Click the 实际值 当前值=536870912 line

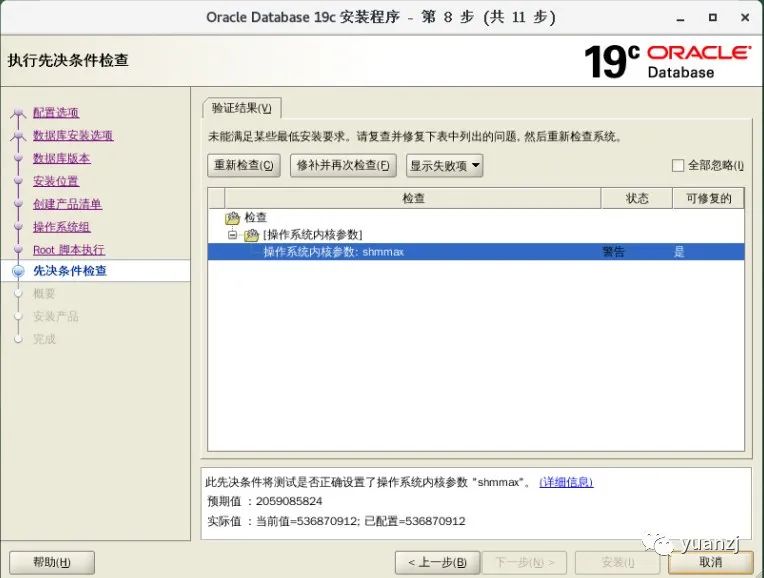336,521
